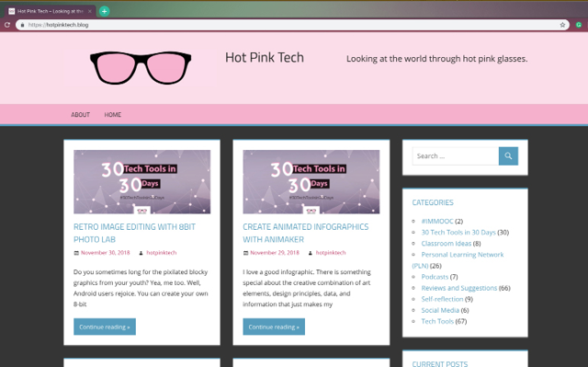
Task: Open the Self-reflection category
Action: point(442,299)
